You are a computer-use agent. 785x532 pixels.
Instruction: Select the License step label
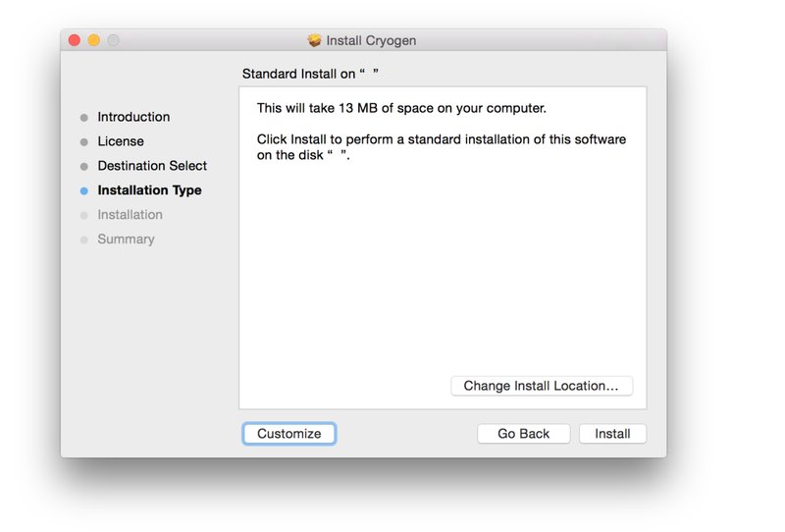click(121, 141)
